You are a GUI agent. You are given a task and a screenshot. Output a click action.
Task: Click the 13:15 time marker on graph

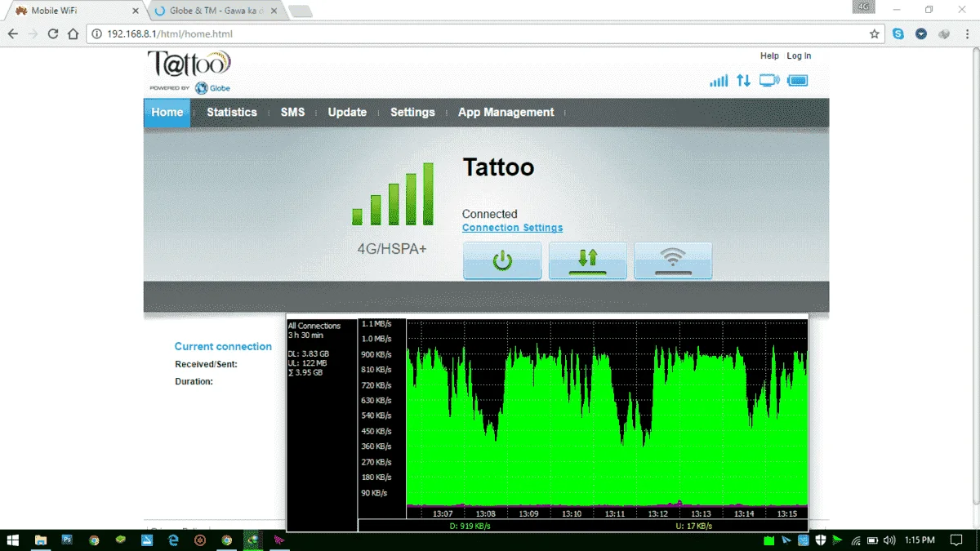[x=787, y=513]
